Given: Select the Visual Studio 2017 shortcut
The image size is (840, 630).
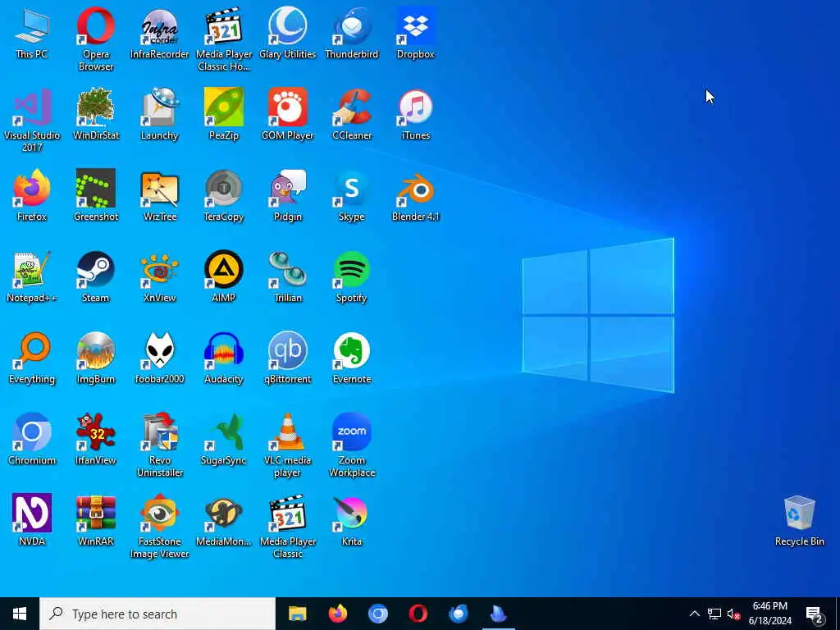Looking at the screenshot, I should (x=32, y=120).
